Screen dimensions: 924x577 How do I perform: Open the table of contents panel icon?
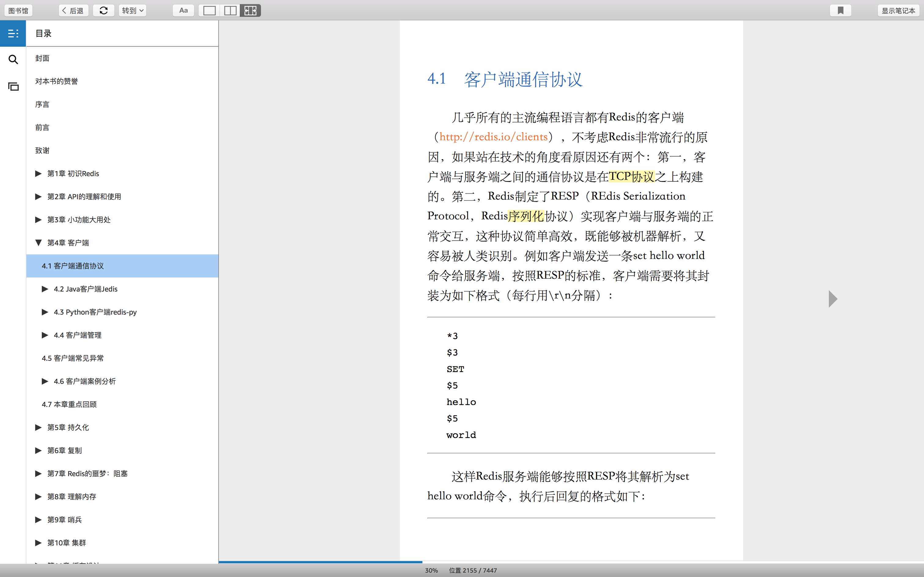[x=13, y=34]
